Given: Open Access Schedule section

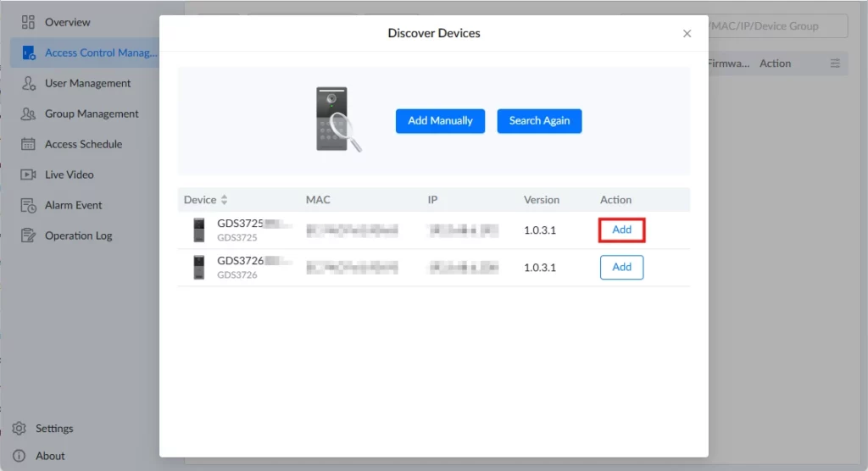Looking at the screenshot, I should (x=84, y=144).
